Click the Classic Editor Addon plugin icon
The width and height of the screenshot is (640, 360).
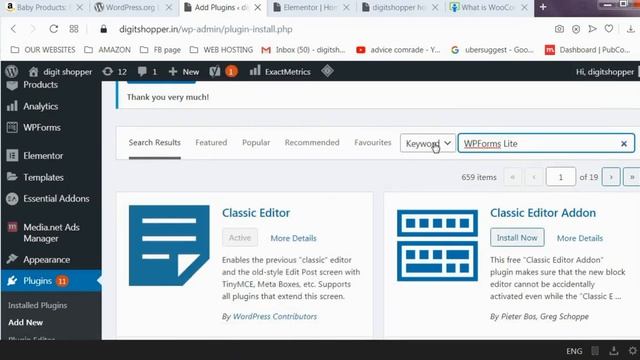(x=437, y=245)
